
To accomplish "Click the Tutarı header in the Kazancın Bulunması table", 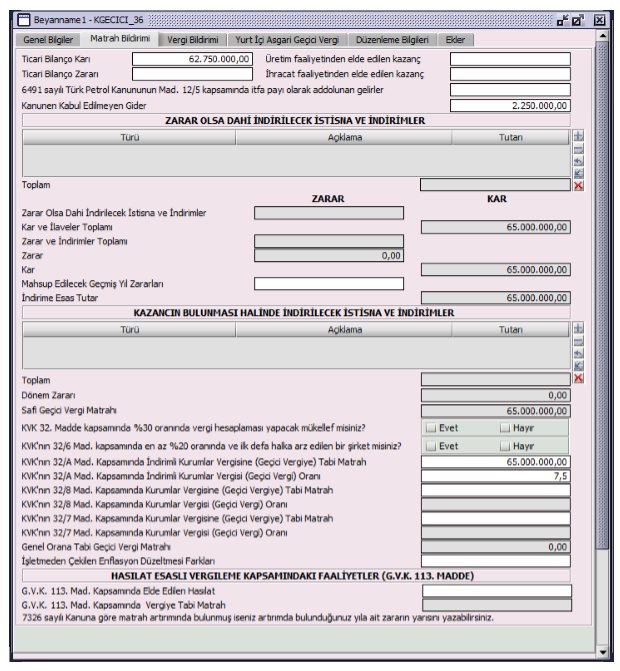I will pos(510,330).
